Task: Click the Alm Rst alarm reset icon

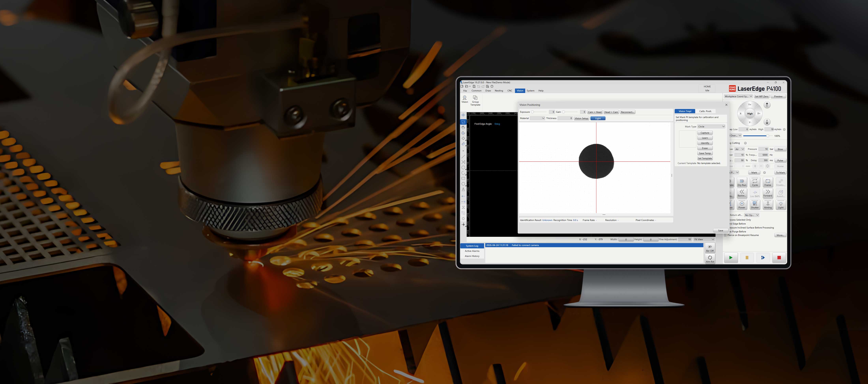Action: point(710,259)
